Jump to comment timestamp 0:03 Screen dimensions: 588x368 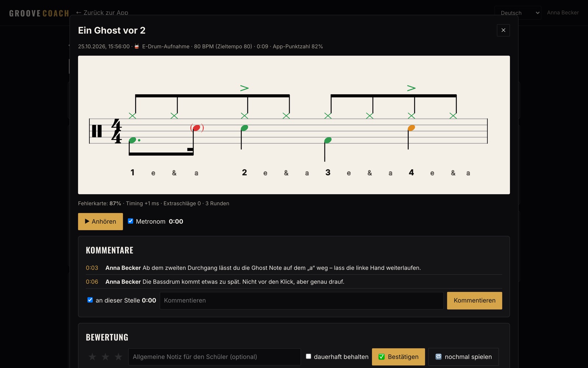coord(92,268)
